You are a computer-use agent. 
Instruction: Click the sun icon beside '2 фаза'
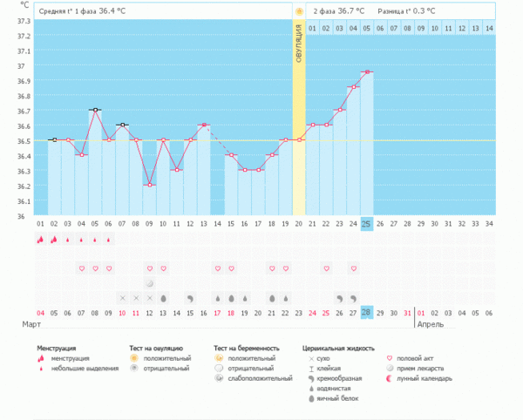(299, 11)
